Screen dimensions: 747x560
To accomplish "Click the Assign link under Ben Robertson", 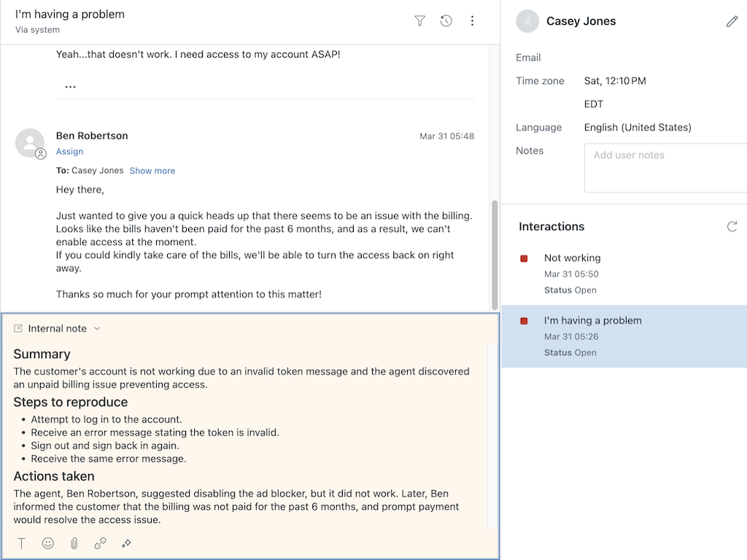I will tap(69, 152).
